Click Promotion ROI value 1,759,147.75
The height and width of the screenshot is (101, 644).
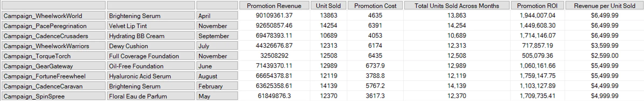pyautogui.click(x=538, y=76)
